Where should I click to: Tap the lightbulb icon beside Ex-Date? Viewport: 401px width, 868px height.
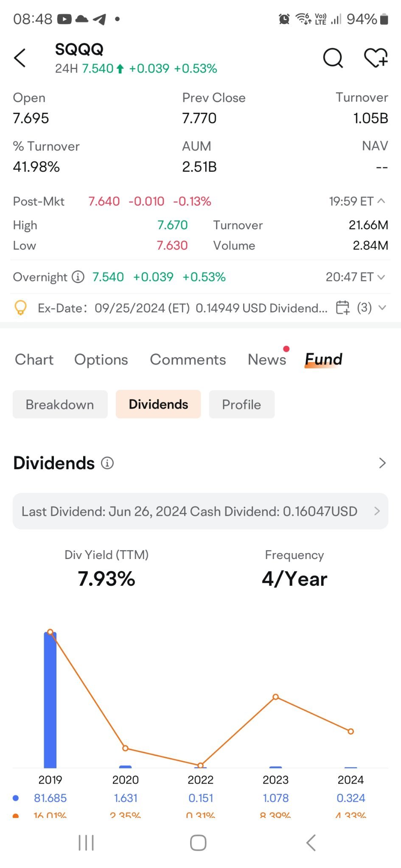click(20, 308)
